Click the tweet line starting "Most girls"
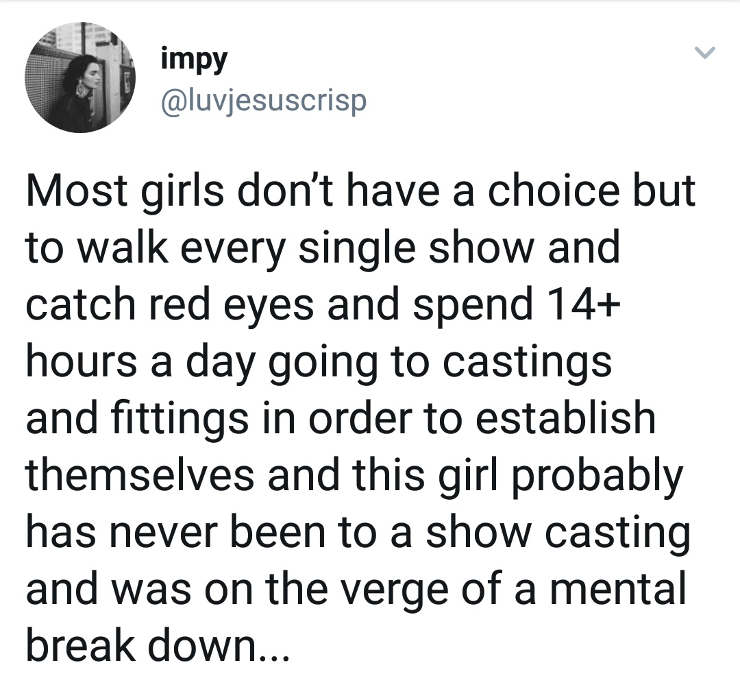740x700 pixels. click(x=361, y=193)
